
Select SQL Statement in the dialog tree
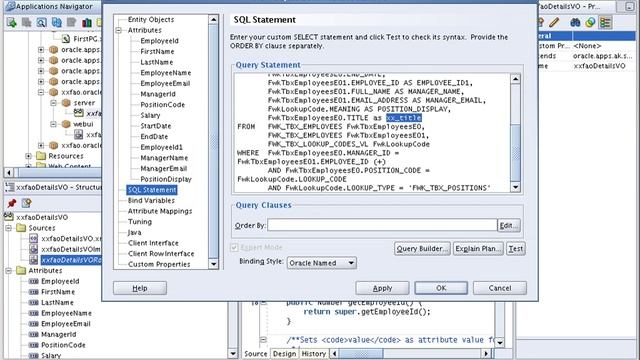pyautogui.click(x=152, y=190)
